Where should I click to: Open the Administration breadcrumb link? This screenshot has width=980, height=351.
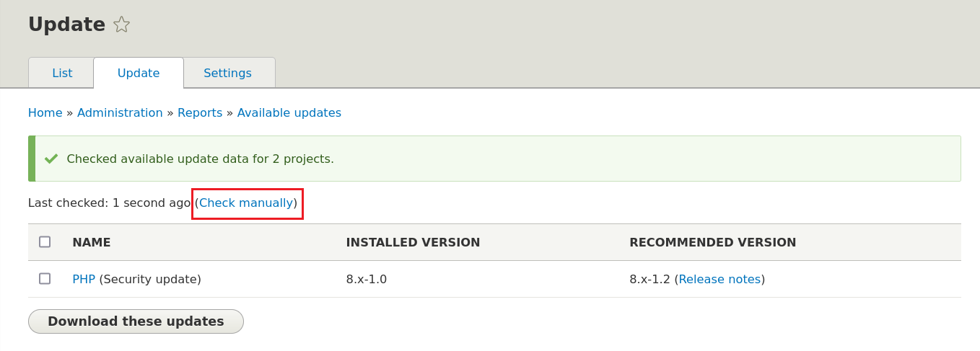pyautogui.click(x=120, y=113)
